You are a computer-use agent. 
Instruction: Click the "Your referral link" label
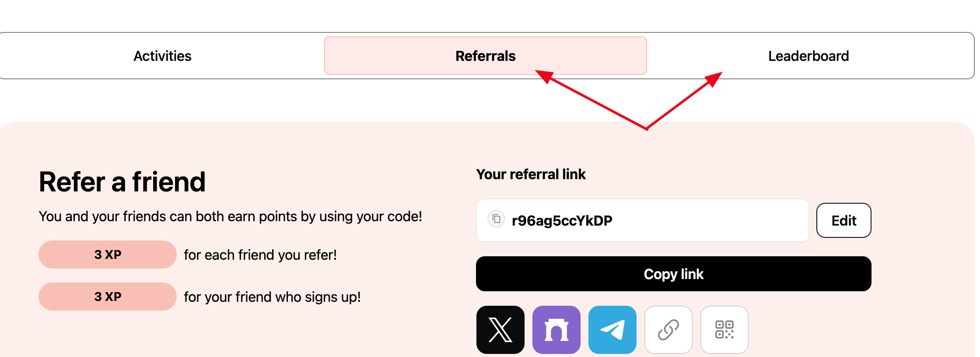coord(531,174)
